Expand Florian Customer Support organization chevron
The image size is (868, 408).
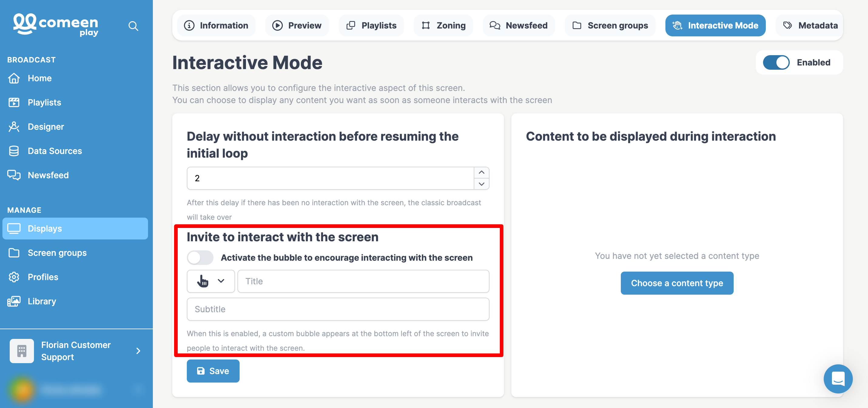(x=138, y=351)
